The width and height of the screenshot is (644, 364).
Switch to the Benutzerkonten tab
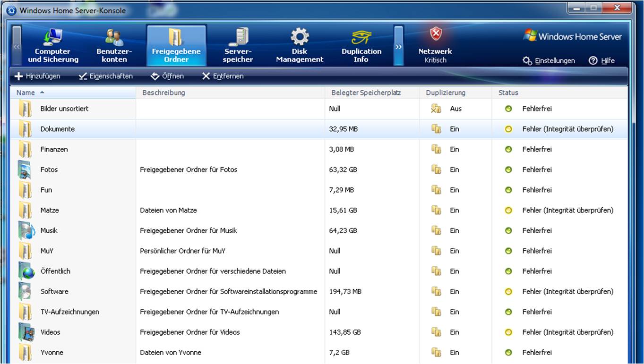[x=114, y=46]
